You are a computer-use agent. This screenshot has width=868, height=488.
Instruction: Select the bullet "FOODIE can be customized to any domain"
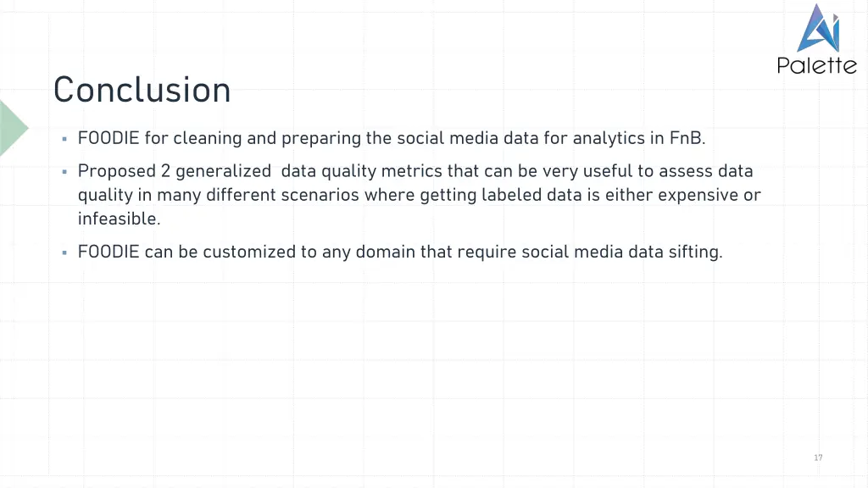[x=400, y=252]
